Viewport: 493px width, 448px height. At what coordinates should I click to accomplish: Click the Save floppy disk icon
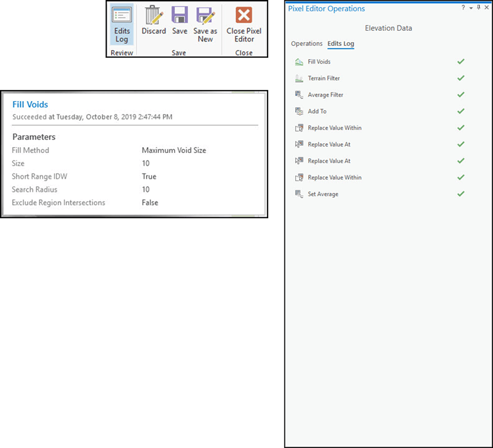coord(179,14)
